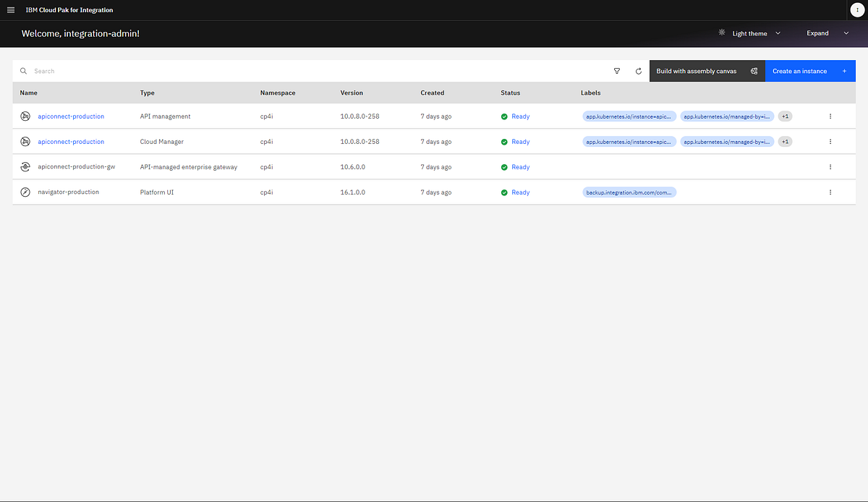This screenshot has width=868, height=502.
Task: Click the light theme sun icon
Action: click(x=721, y=33)
